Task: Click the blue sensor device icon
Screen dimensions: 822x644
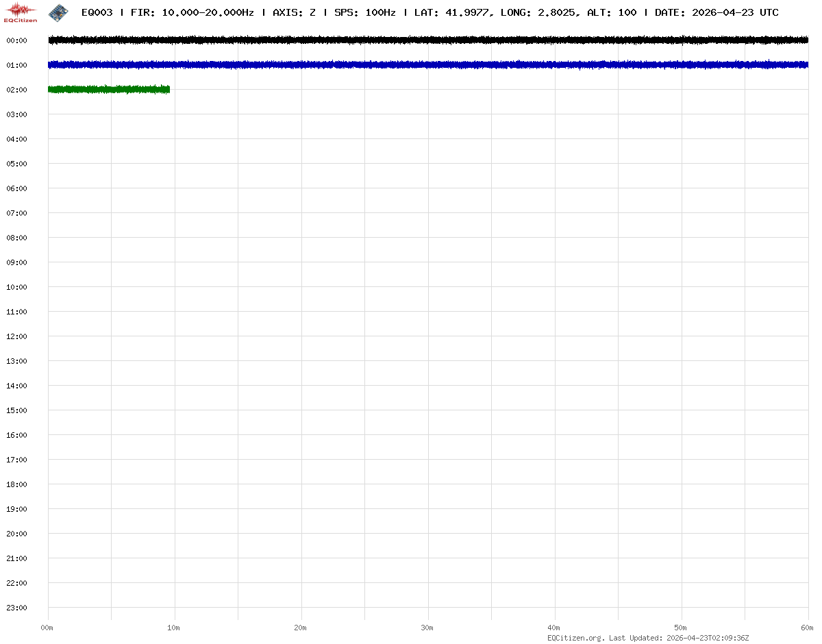Action: pyautogui.click(x=58, y=12)
